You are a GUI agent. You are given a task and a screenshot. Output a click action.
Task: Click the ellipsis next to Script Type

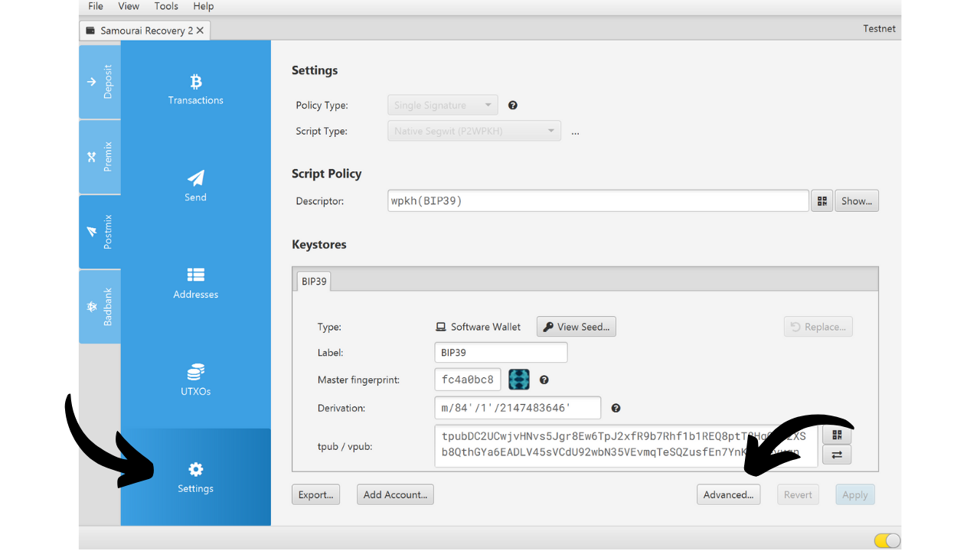(x=575, y=132)
